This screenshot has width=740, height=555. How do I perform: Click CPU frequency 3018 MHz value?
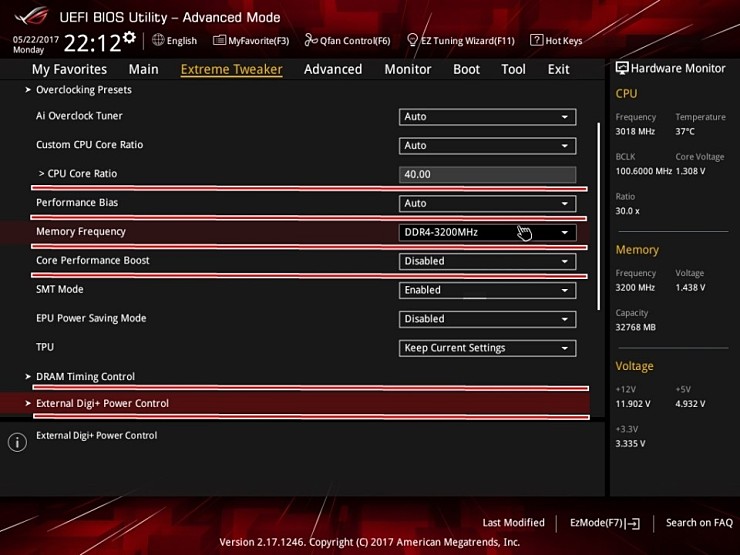tap(635, 131)
